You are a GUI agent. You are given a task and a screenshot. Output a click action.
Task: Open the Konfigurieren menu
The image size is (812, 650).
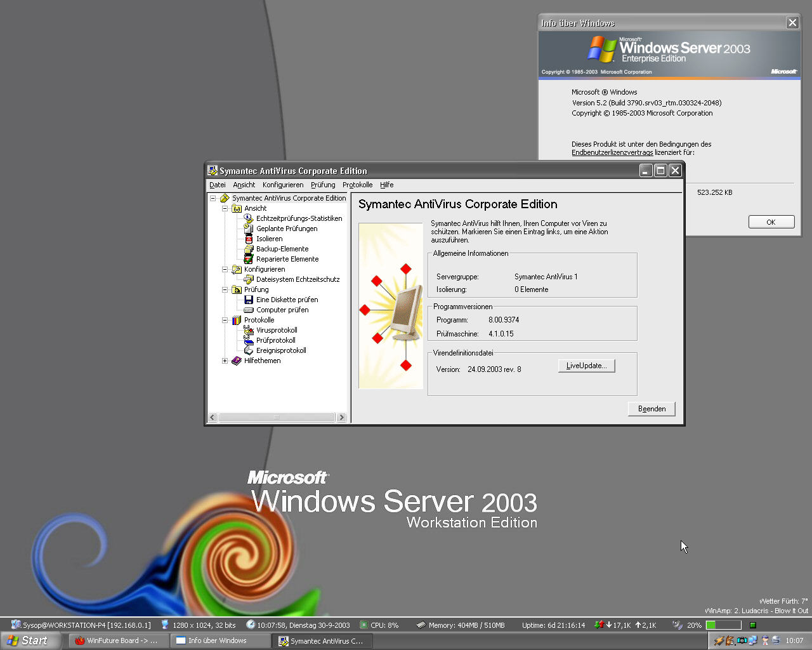tap(283, 185)
